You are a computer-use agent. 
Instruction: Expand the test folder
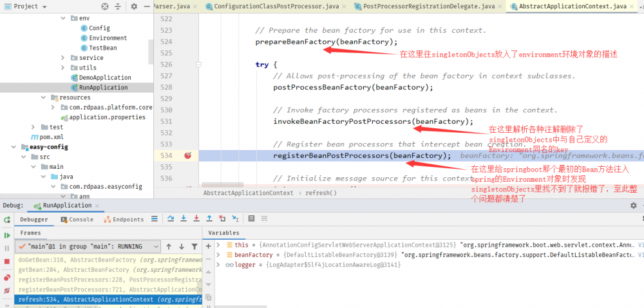pyautogui.click(x=33, y=127)
